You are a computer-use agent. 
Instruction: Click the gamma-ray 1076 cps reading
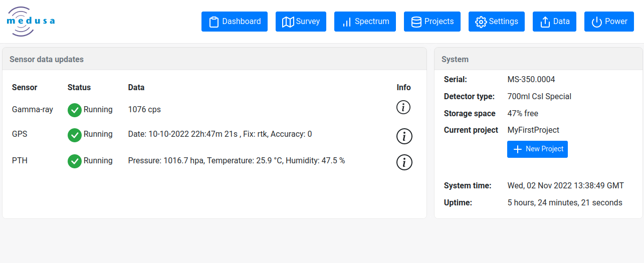[144, 109]
